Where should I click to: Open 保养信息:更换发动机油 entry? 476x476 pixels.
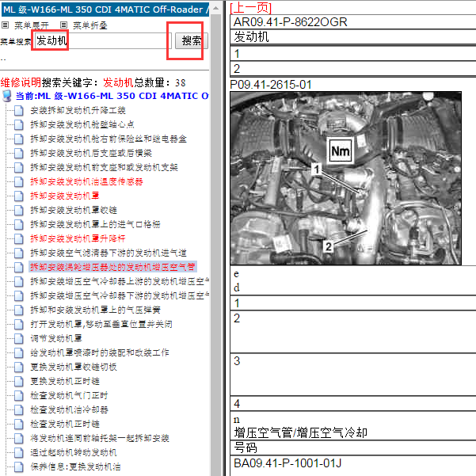75,466
